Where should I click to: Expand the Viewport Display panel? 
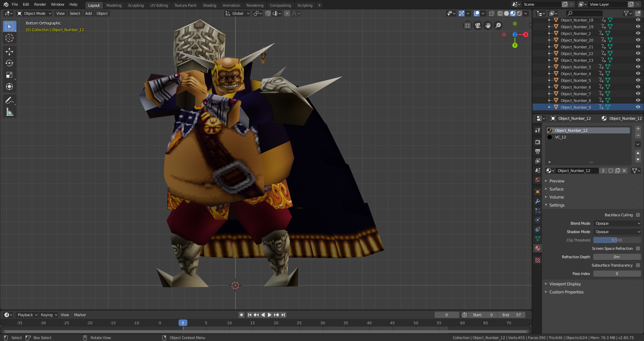(x=565, y=284)
